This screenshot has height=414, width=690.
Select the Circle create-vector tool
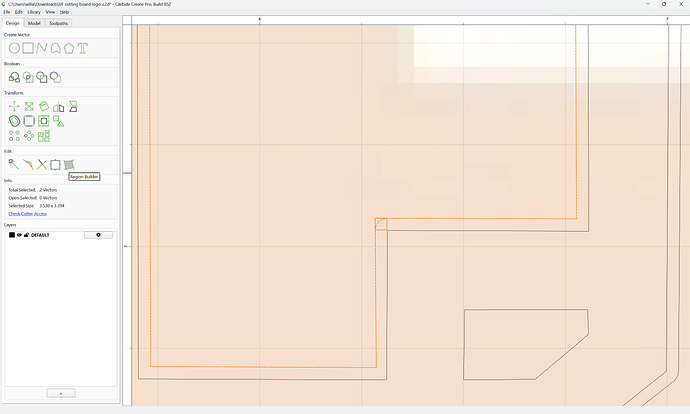point(15,48)
